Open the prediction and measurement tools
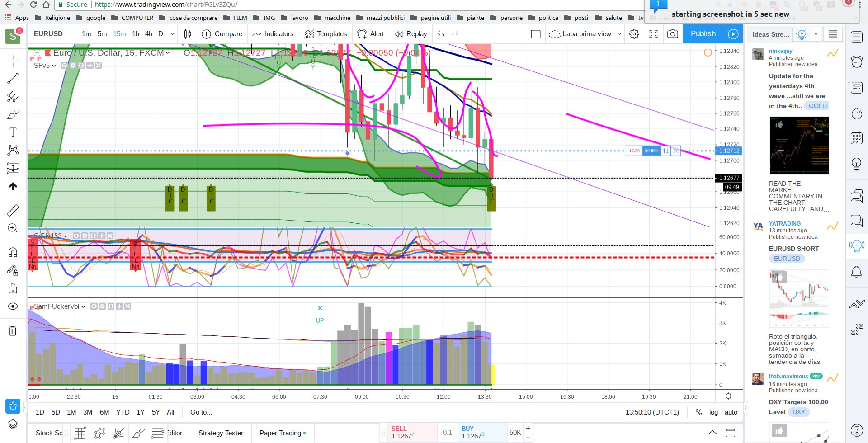The width and height of the screenshot is (868, 443). click(x=13, y=168)
